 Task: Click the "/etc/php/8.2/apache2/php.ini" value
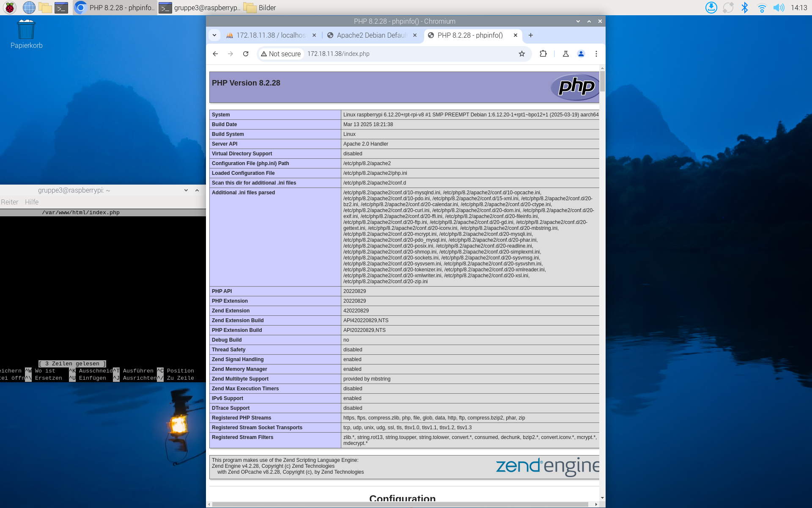pos(375,173)
